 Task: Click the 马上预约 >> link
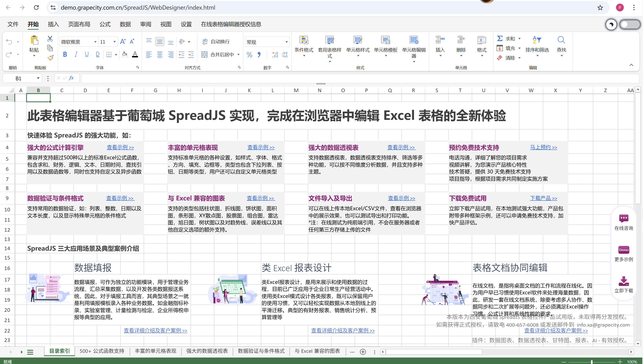pyautogui.click(x=543, y=147)
